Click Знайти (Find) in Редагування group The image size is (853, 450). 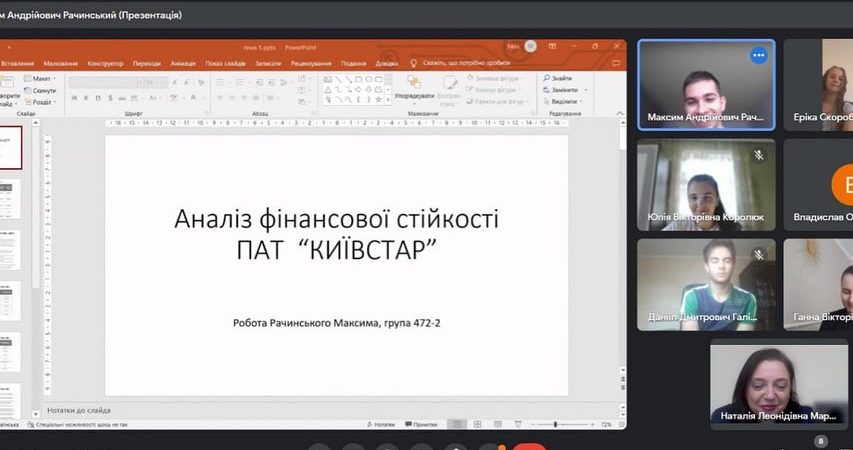pyautogui.click(x=558, y=78)
